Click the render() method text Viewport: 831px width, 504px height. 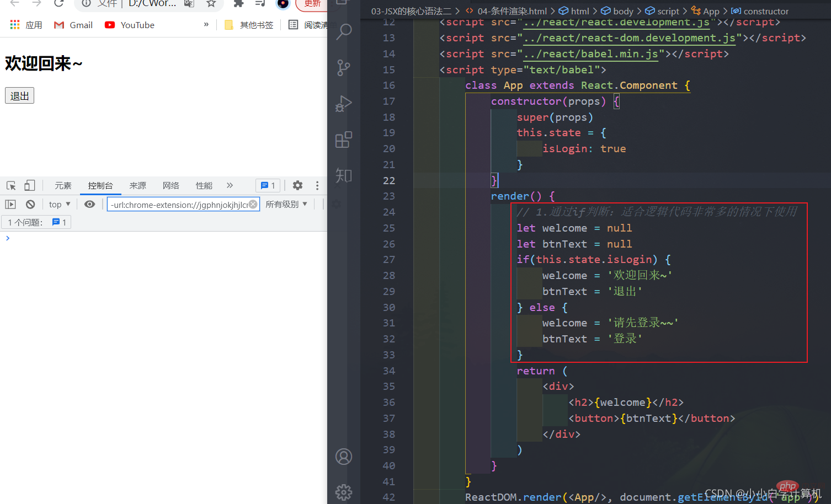click(x=516, y=196)
